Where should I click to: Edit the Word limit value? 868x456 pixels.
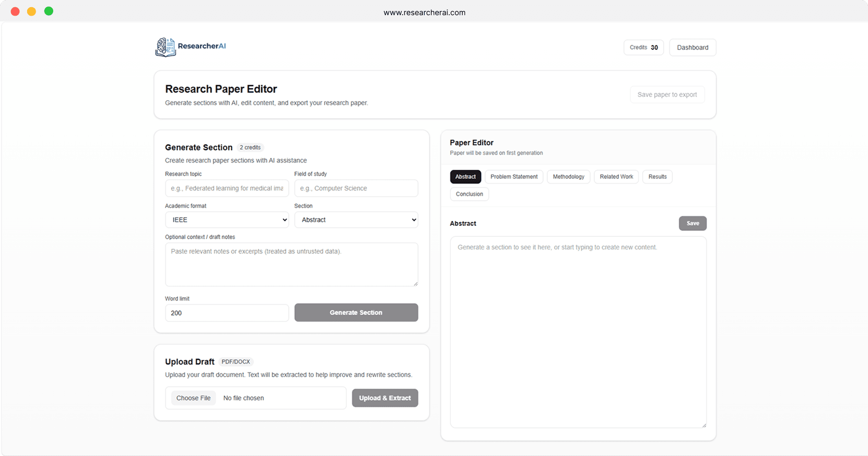(227, 313)
